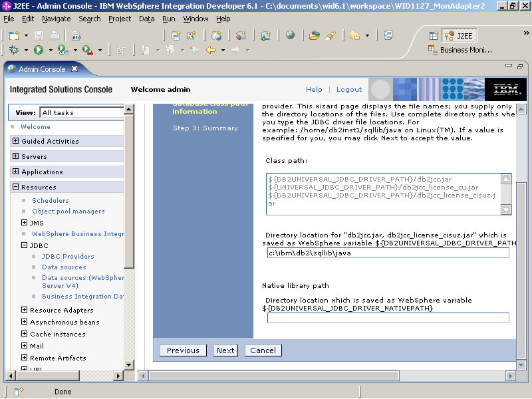Close the Admin Console tab
The height and width of the screenshot is (399, 532).
74,69
